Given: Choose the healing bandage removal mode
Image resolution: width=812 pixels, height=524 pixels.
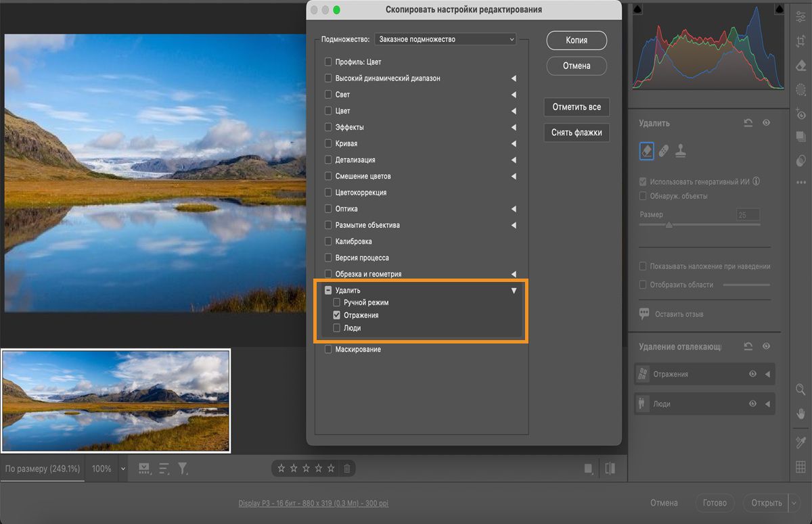Looking at the screenshot, I should [664, 151].
